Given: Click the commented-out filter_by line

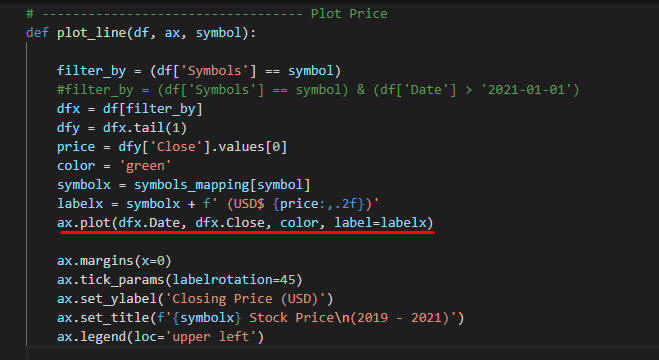Looking at the screenshot, I should click(x=318, y=90).
